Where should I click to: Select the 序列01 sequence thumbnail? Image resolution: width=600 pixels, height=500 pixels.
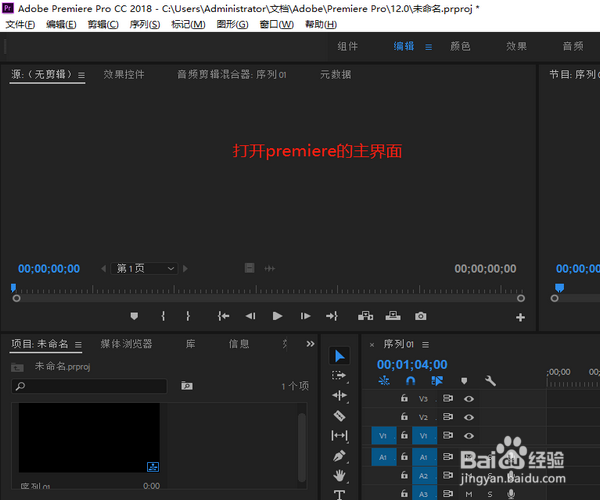coord(89,438)
